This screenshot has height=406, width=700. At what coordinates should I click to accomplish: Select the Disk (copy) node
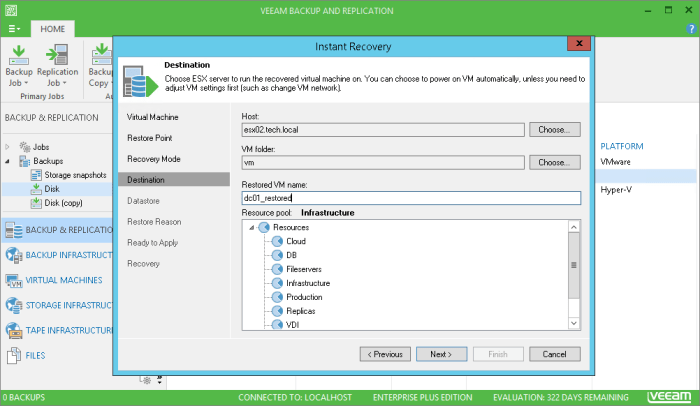[x=56, y=203]
